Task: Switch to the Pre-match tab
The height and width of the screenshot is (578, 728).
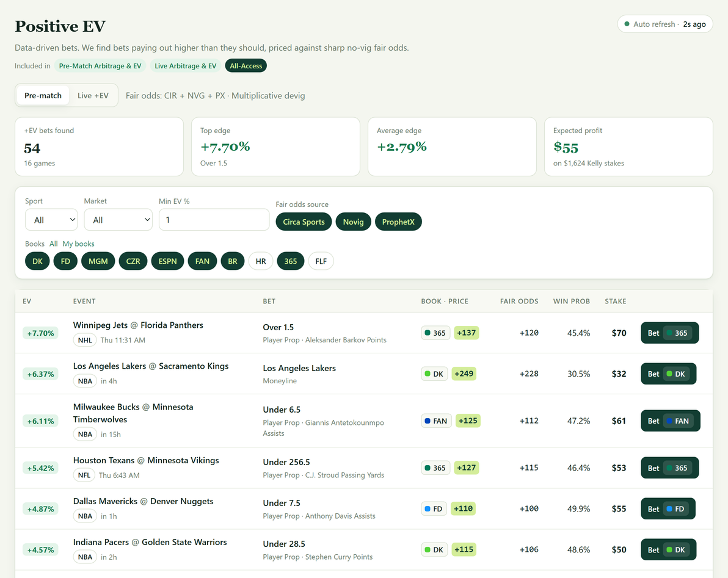Action: click(43, 96)
